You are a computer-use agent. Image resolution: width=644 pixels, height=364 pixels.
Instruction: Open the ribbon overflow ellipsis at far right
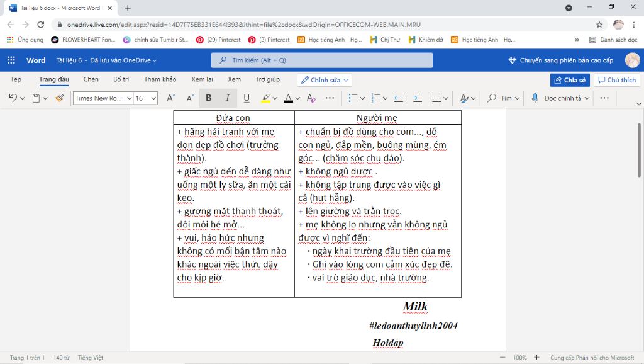(604, 98)
